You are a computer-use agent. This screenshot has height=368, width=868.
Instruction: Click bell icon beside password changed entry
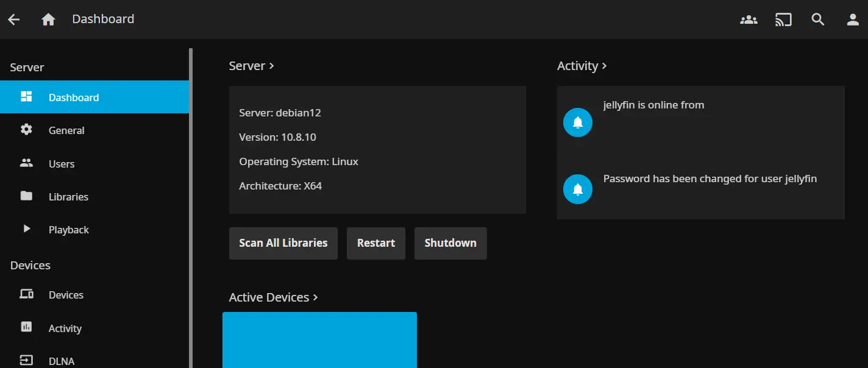[x=578, y=189]
